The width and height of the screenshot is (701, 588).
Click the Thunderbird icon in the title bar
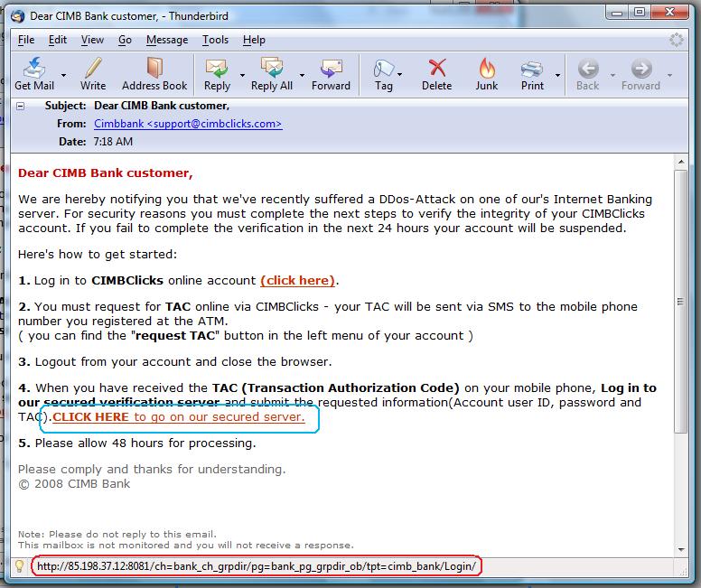(18, 16)
